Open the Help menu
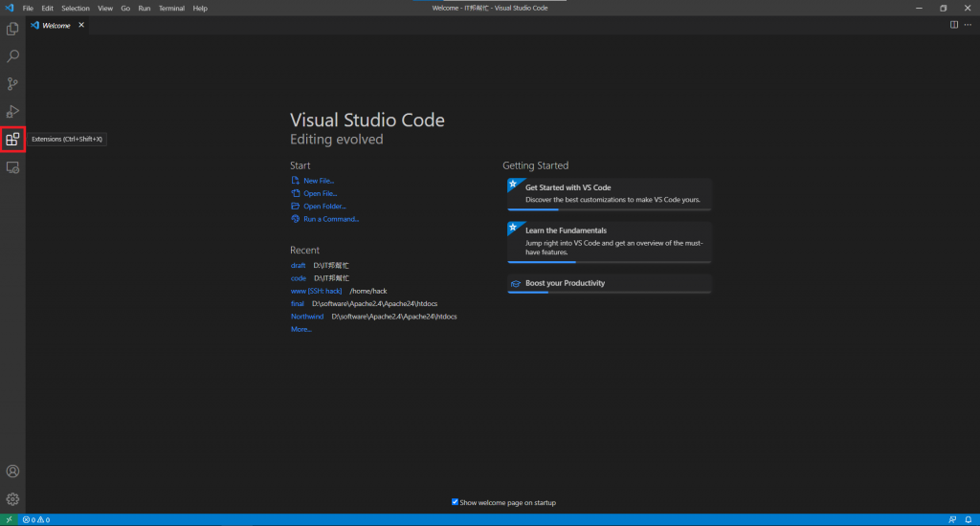This screenshot has width=980, height=526. click(200, 8)
